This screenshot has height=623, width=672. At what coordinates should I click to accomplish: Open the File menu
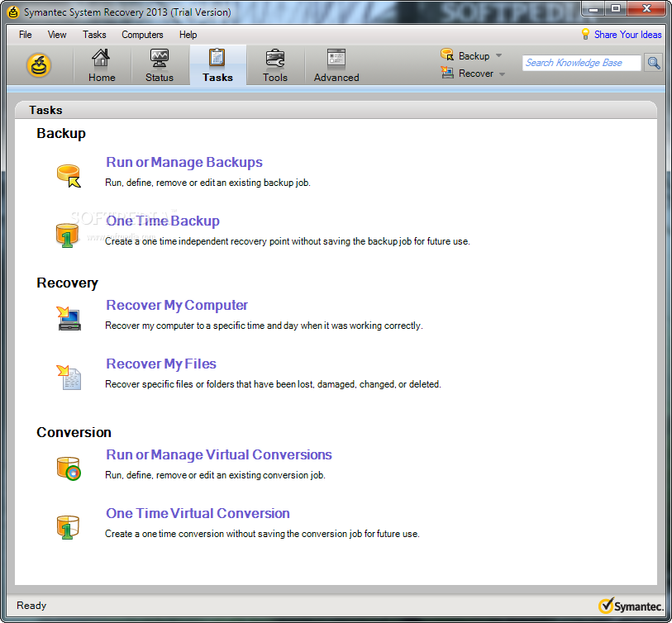click(x=26, y=35)
